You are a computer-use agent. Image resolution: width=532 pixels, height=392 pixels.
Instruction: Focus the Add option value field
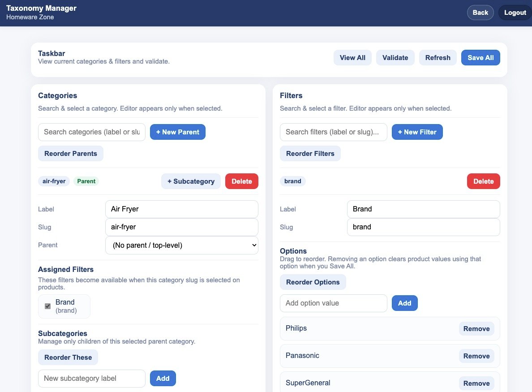click(333, 303)
